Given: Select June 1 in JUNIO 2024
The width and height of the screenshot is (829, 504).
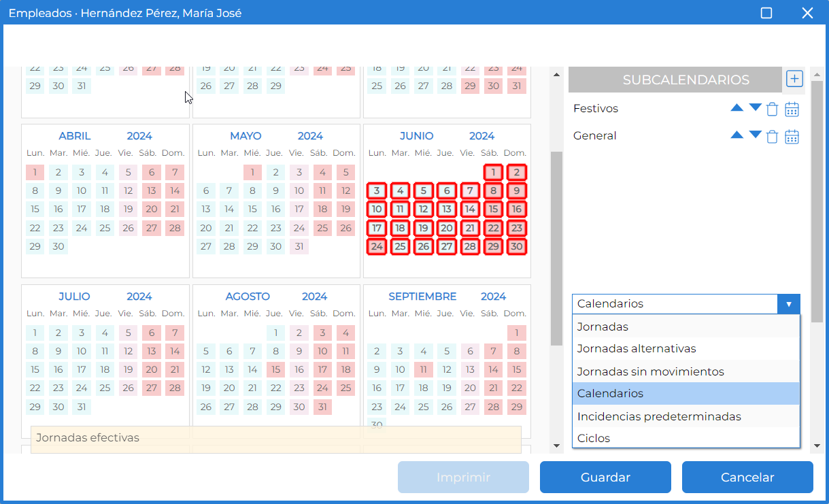Looking at the screenshot, I should click(x=493, y=172).
